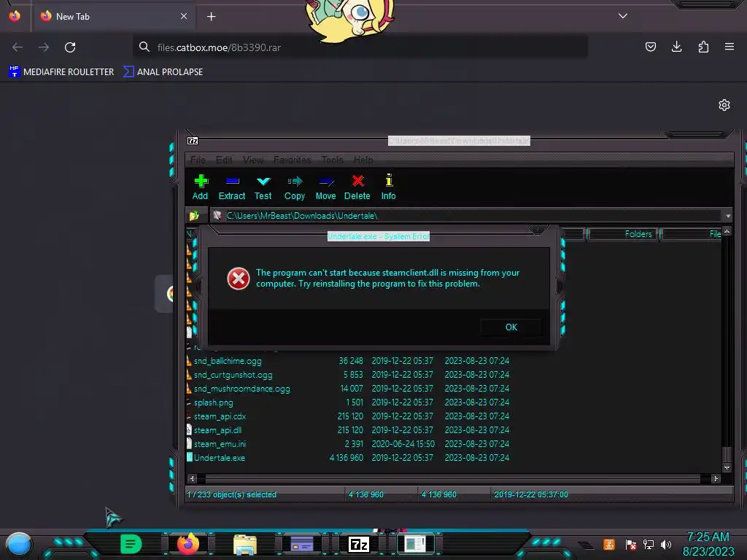Image resolution: width=747 pixels, height=560 pixels.
Task: Open File Explorer from the taskbar
Action: pyautogui.click(x=245, y=544)
